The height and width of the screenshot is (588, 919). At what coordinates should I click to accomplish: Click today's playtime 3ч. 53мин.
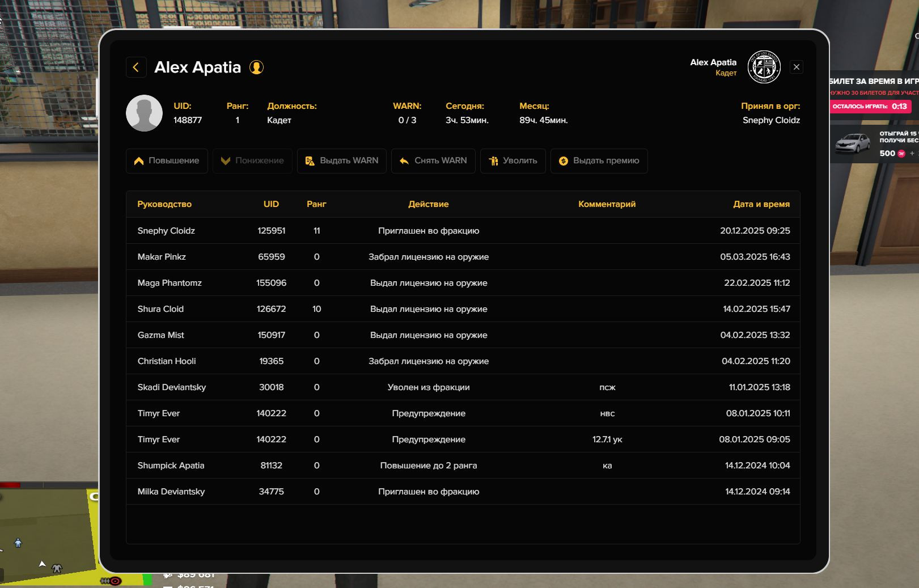point(467,120)
